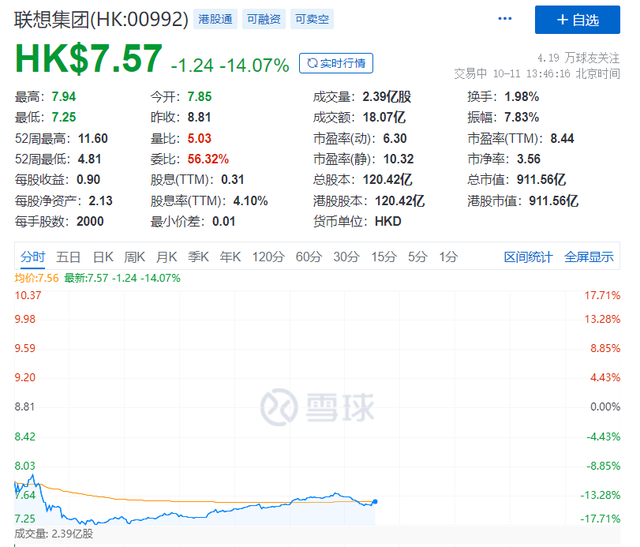Click the 量比 value 5.03
The width and height of the screenshot is (640, 547).
200,138
